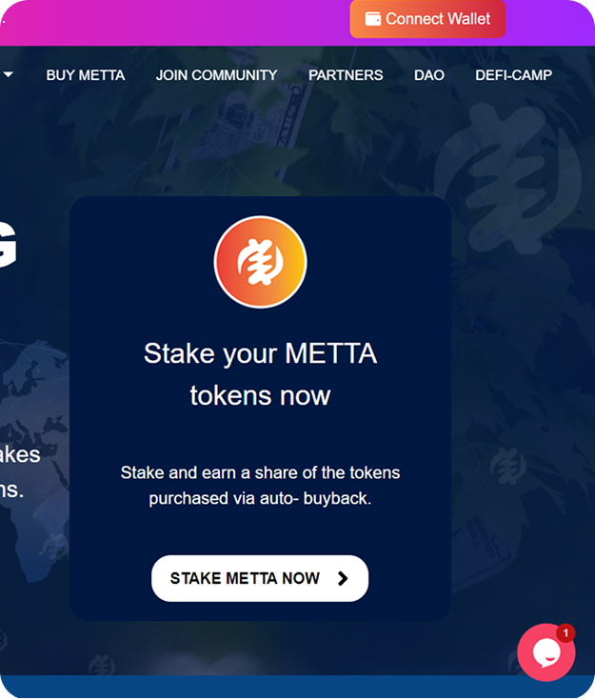Click the orange METTA token logo

(260, 262)
